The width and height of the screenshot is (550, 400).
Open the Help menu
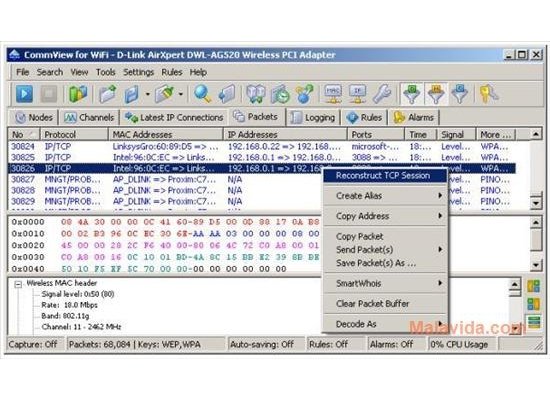tap(198, 72)
